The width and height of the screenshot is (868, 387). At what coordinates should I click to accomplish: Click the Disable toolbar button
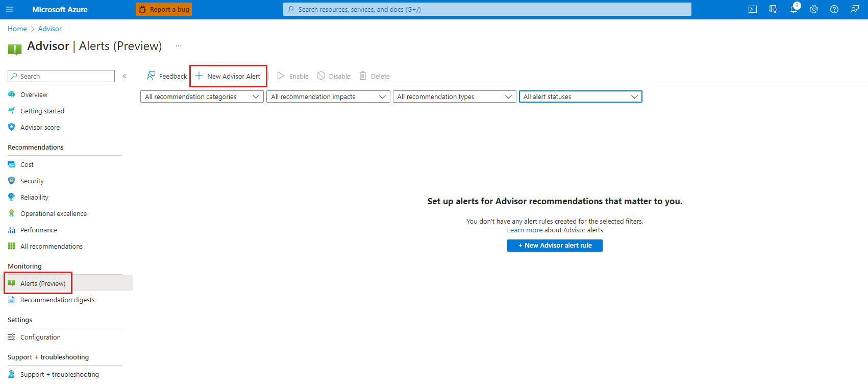(x=334, y=76)
